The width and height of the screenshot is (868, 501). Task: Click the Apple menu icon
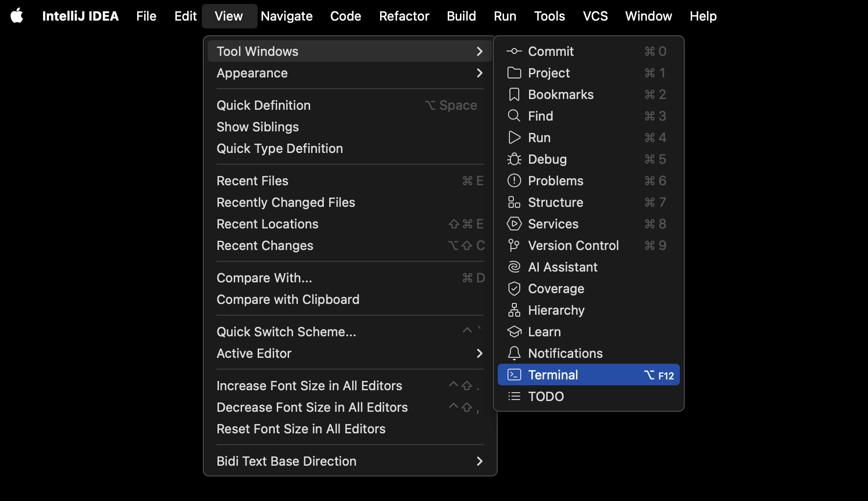pyautogui.click(x=17, y=15)
